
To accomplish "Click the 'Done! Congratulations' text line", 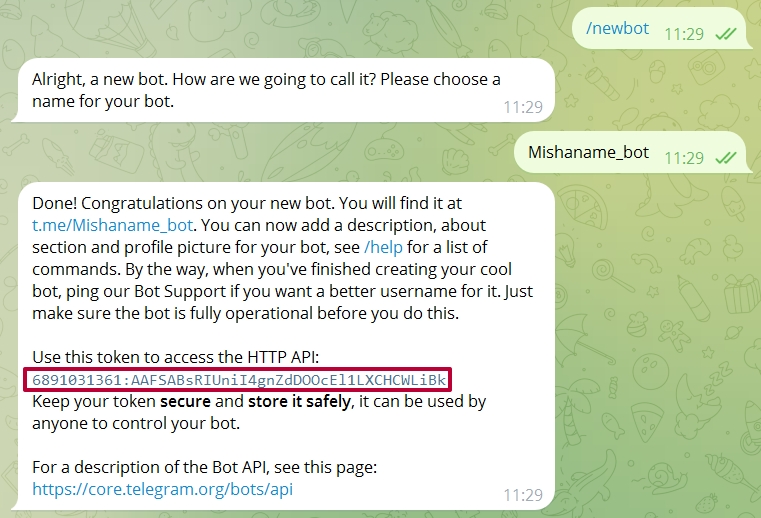I will tap(247, 203).
